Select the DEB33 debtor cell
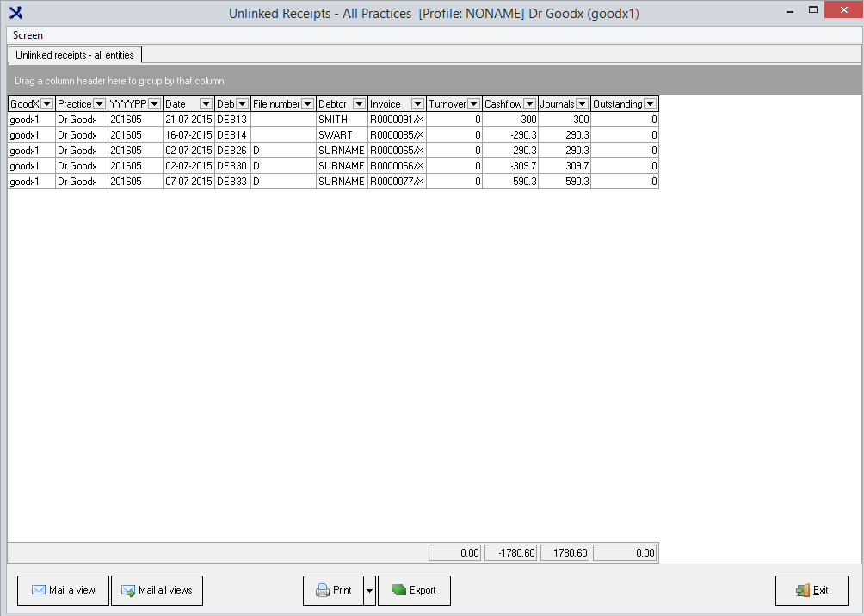The width and height of the screenshot is (864, 616). (x=232, y=182)
